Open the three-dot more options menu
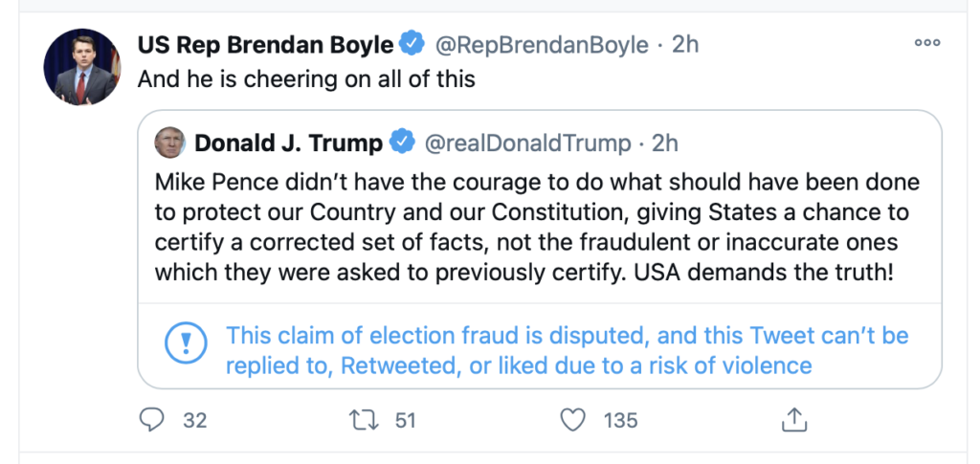This screenshot has width=980, height=464. click(926, 43)
